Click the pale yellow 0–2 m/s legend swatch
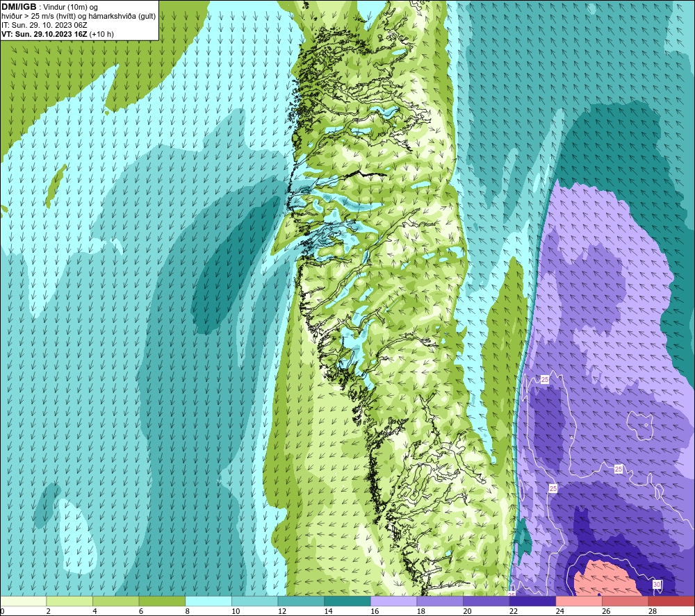 [23, 601]
